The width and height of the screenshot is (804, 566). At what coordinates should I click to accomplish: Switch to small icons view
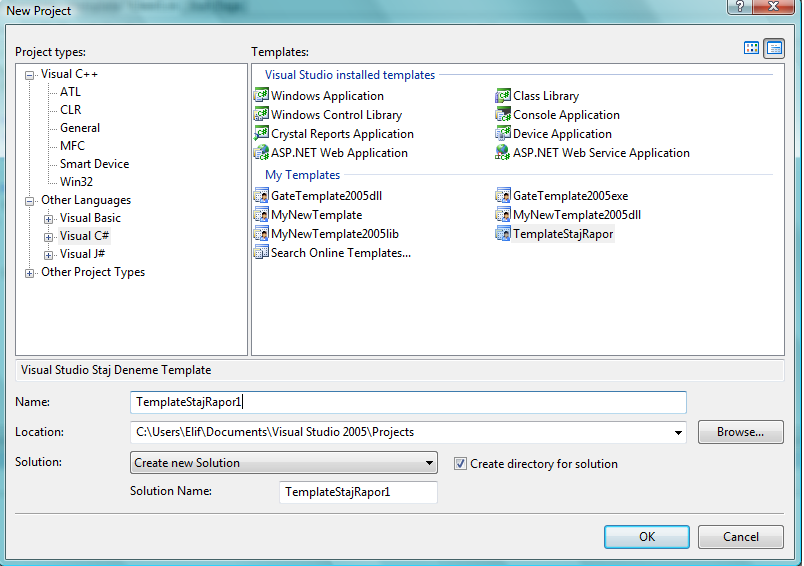[x=774, y=48]
